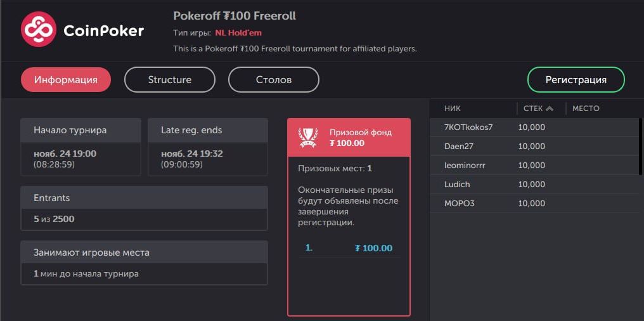Select player MOPO3 row
The width and height of the screenshot is (644, 321).
coord(460,204)
